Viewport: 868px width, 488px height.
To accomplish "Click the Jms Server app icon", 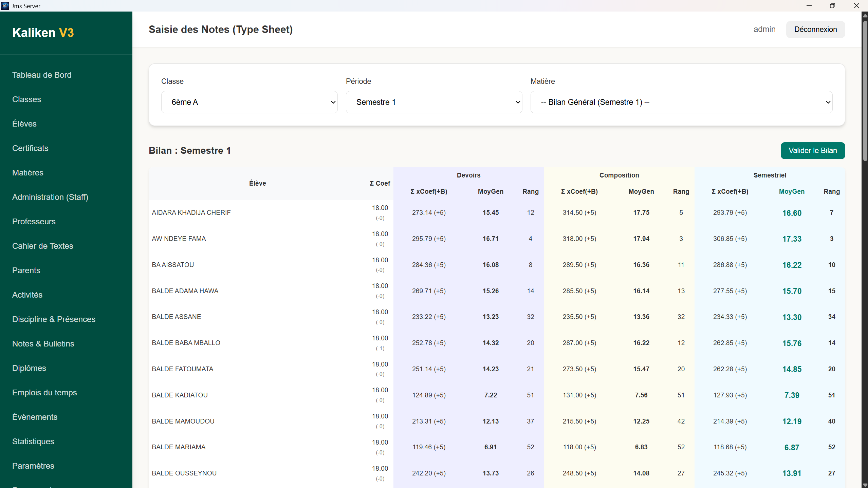I will point(5,5).
